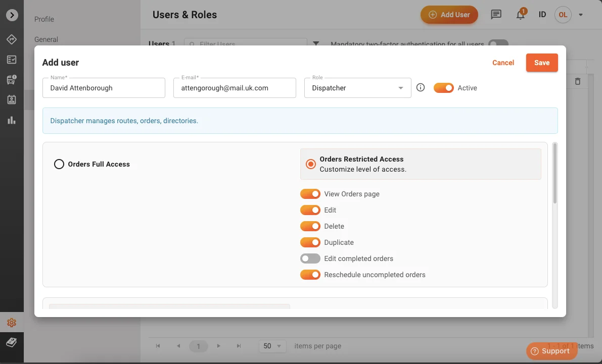Open the settings gear icon in sidebar

pos(12,323)
